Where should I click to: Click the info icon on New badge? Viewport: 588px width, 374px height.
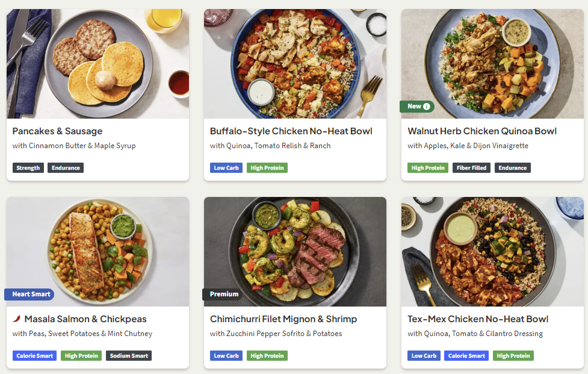pos(426,107)
